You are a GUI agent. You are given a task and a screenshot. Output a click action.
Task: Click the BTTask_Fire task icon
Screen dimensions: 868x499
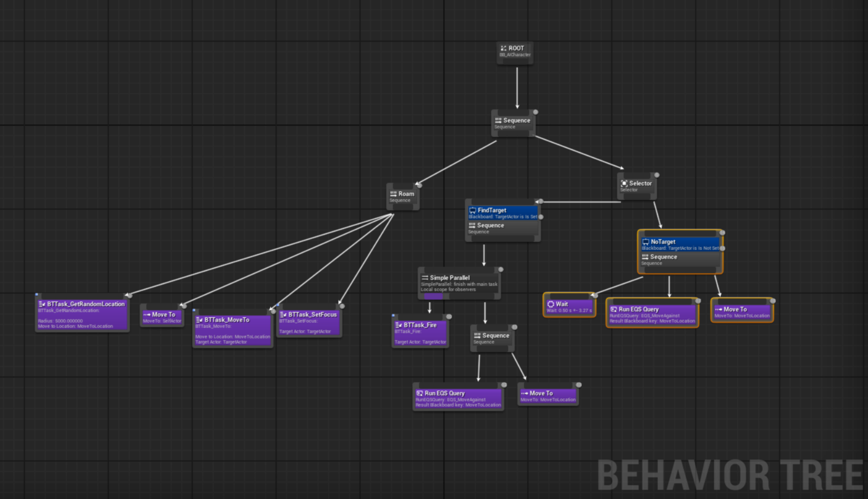click(399, 325)
